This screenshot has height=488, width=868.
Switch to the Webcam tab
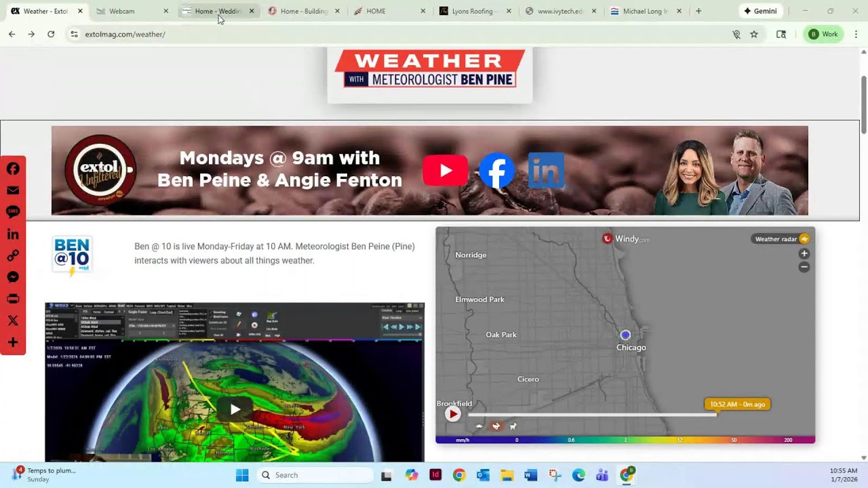132,11
